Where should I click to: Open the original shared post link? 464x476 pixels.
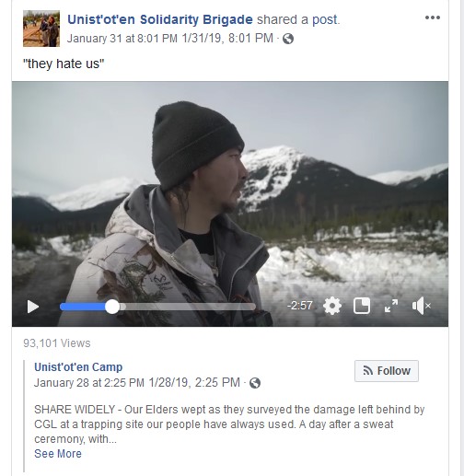click(325, 19)
